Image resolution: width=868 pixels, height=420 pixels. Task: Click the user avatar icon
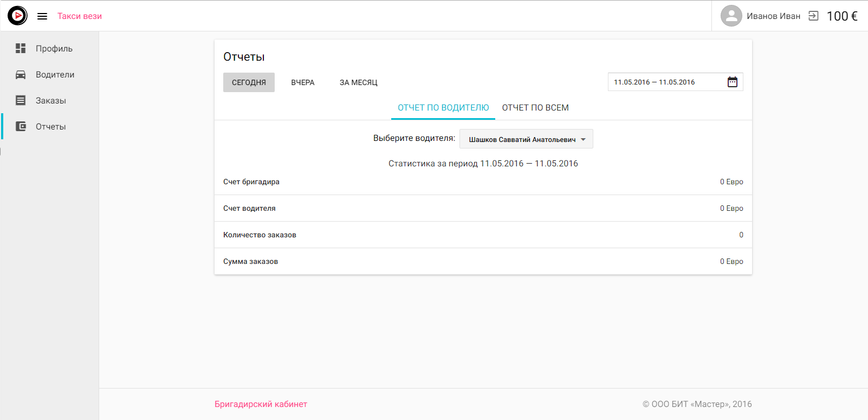coord(731,16)
